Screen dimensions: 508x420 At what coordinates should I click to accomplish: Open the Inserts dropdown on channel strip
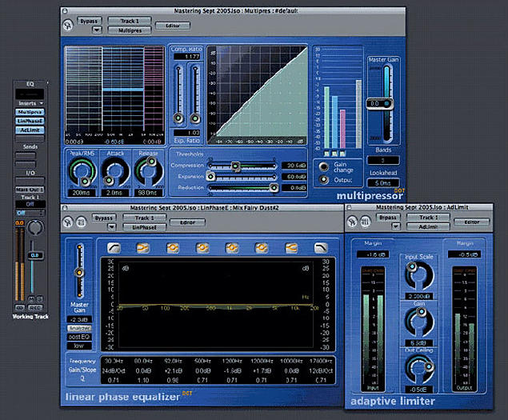point(30,103)
